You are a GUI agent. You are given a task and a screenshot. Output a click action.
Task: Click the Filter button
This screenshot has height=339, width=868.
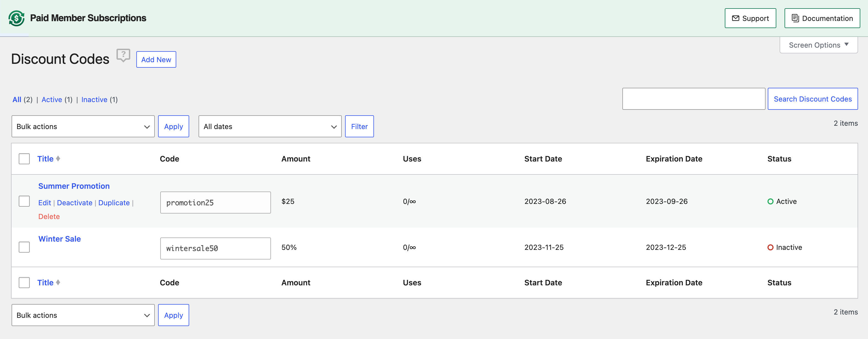tap(359, 127)
